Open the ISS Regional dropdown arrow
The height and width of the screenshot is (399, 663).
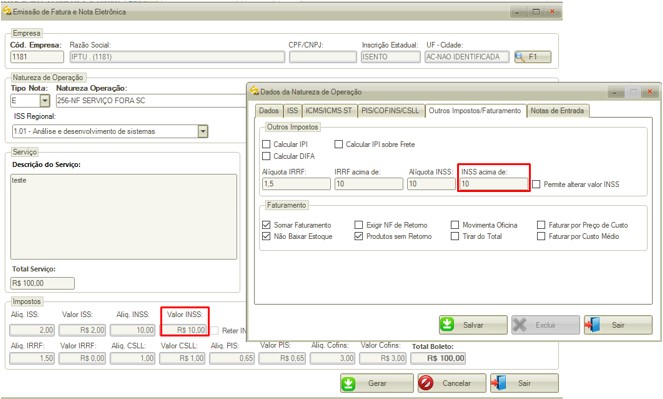(203, 131)
